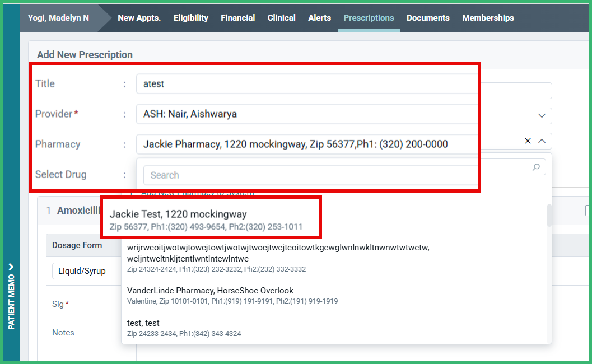View the Alerts tab
Image resolution: width=592 pixels, height=364 pixels.
tap(319, 18)
